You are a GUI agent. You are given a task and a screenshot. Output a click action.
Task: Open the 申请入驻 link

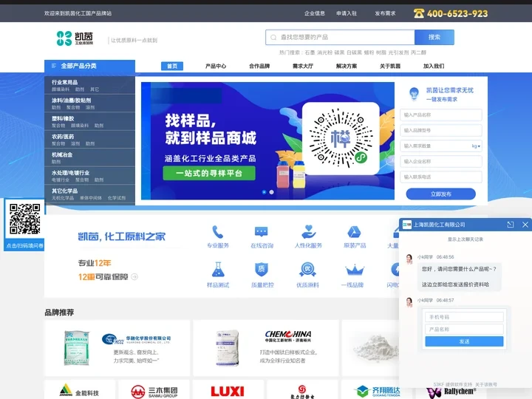(x=347, y=13)
